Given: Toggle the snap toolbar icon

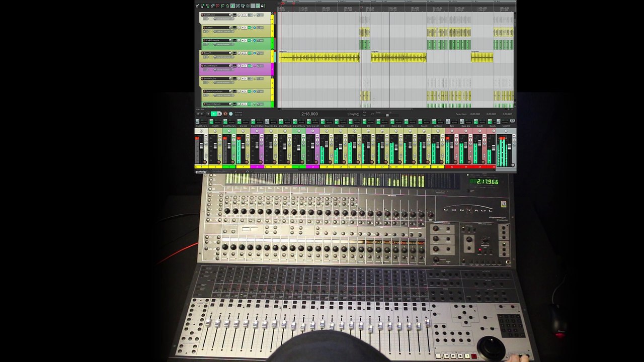Looking at the screenshot, I should click(258, 6).
